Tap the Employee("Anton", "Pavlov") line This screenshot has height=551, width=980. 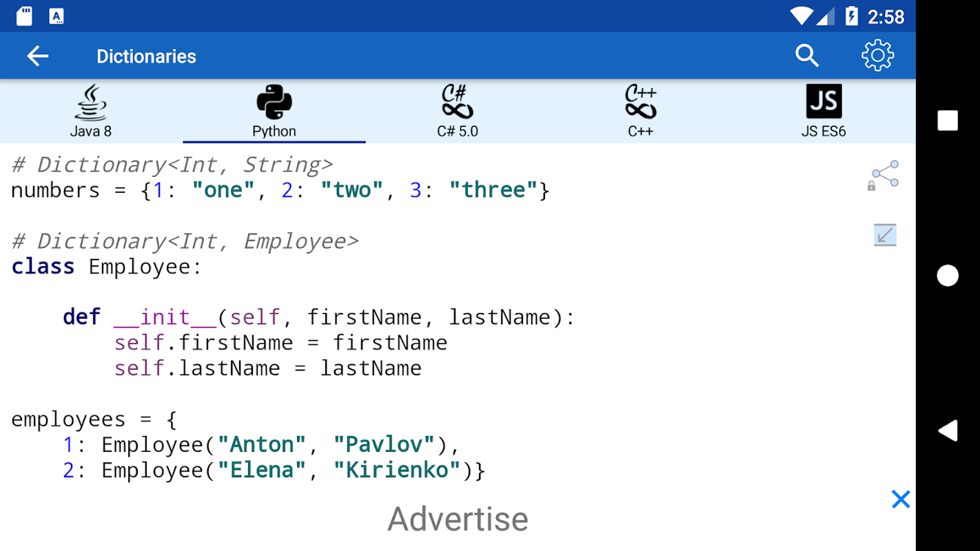[x=261, y=445]
